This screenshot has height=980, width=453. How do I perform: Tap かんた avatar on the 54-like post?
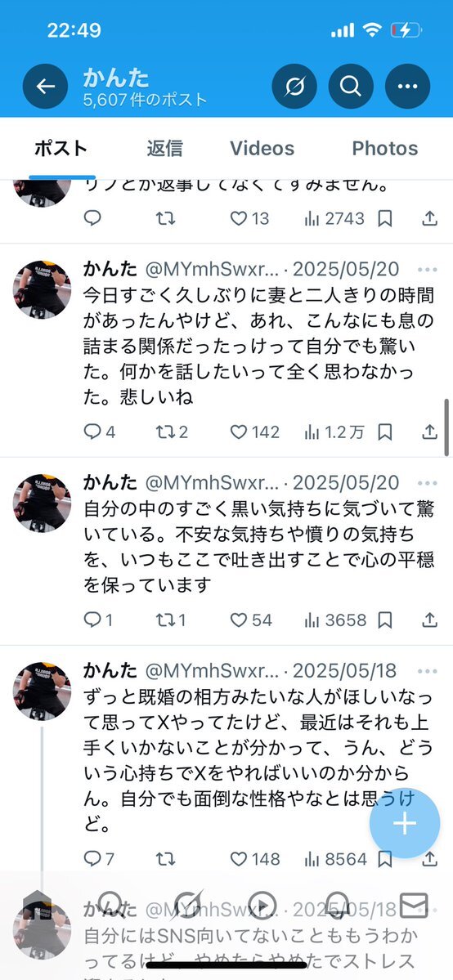[x=42, y=503]
